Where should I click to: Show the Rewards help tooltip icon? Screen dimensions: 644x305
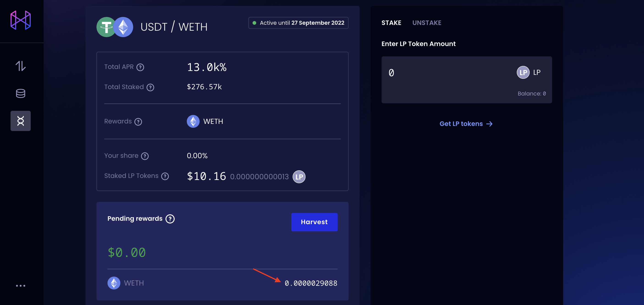pos(138,122)
